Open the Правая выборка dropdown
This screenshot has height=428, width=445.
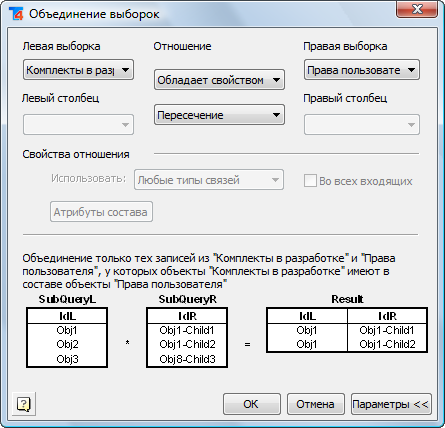point(362,70)
